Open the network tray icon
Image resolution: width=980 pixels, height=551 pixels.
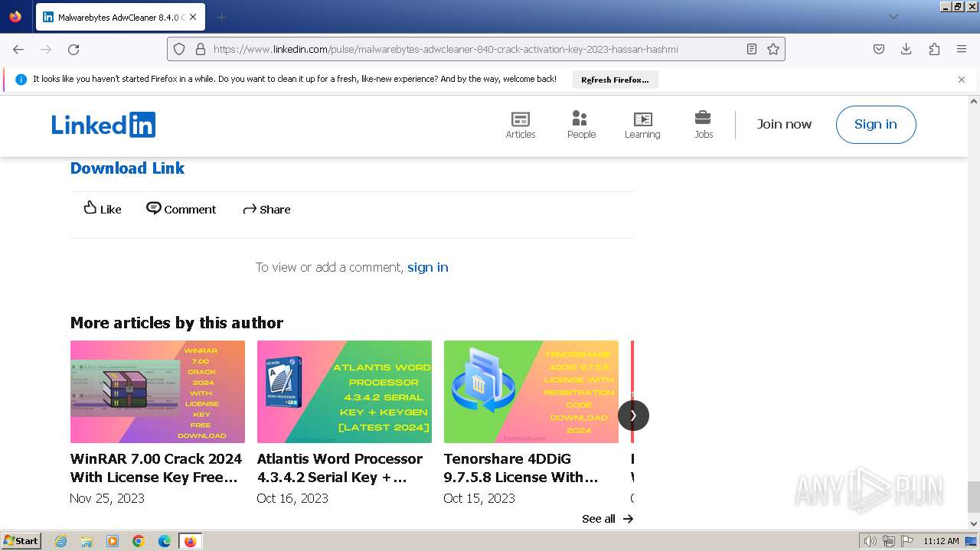tap(889, 541)
